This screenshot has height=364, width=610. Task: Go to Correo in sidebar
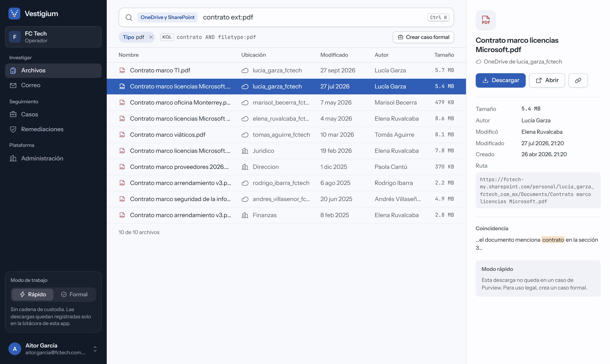click(53, 85)
